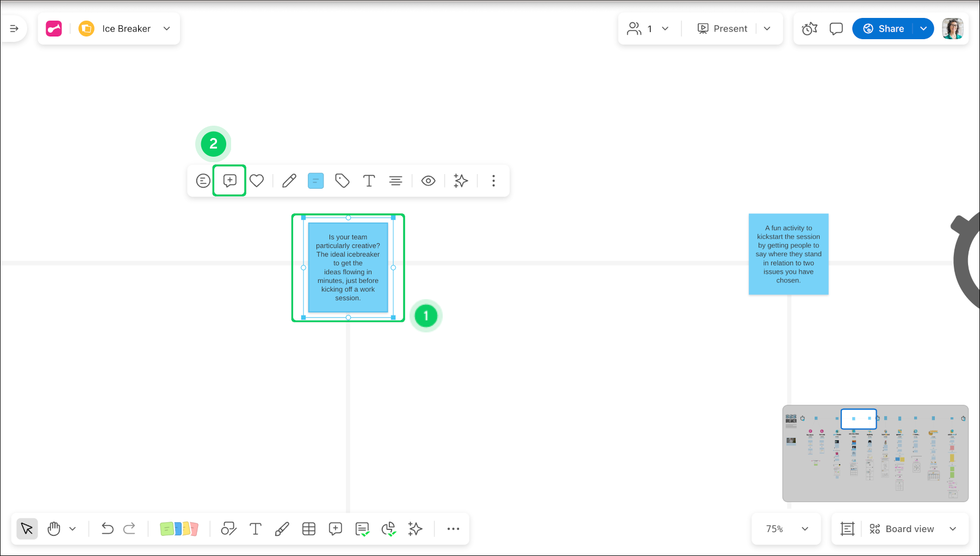The height and width of the screenshot is (556, 980).
Task: Click the Share button
Action: (883, 29)
